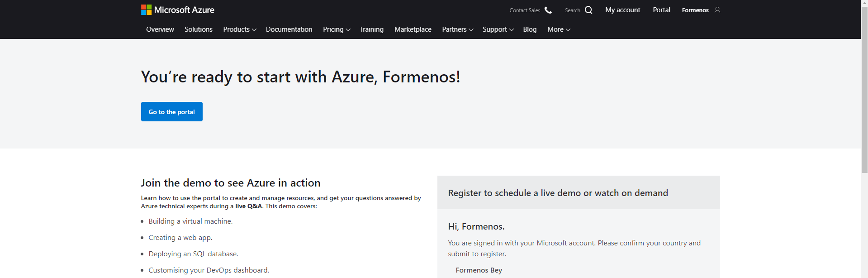Open the Overview navigation item

(x=160, y=29)
